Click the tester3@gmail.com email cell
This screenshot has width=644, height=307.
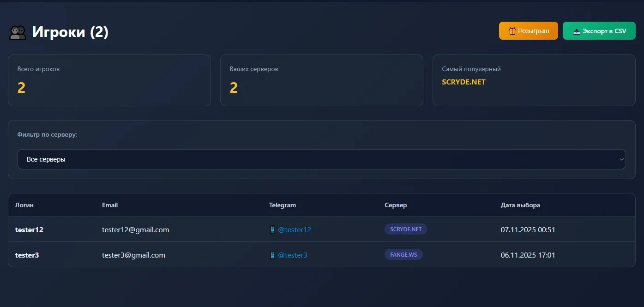pyautogui.click(x=133, y=255)
